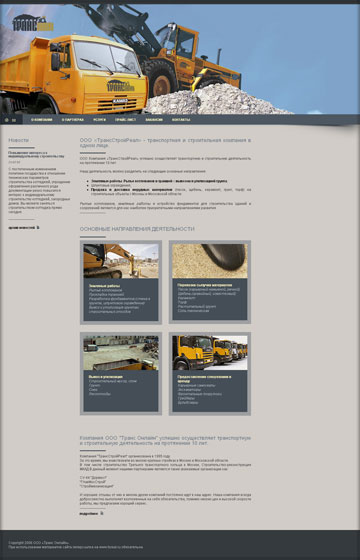Open the 'Вакансии' menu item
Viewport: 360px width, 560px height.
(154, 120)
